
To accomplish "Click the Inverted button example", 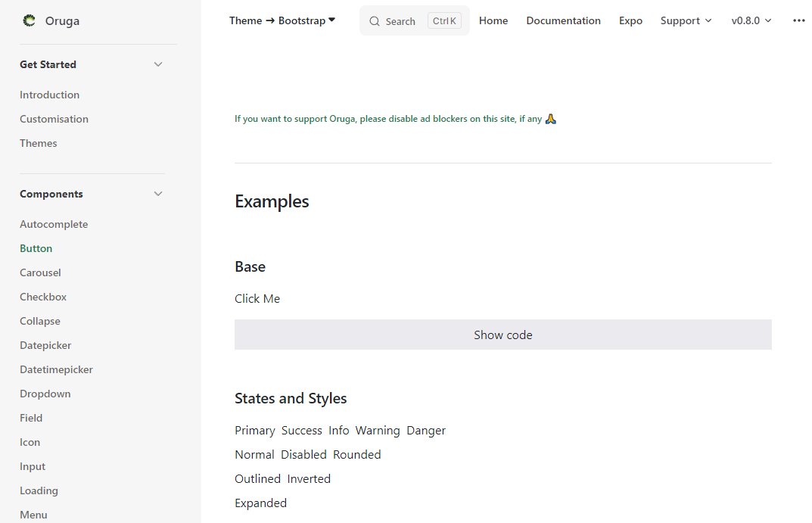I will coord(309,479).
